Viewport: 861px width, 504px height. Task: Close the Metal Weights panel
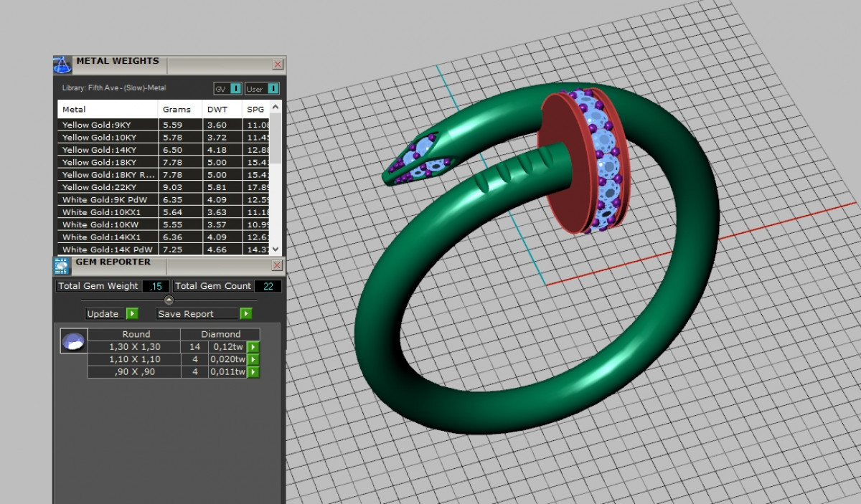278,65
